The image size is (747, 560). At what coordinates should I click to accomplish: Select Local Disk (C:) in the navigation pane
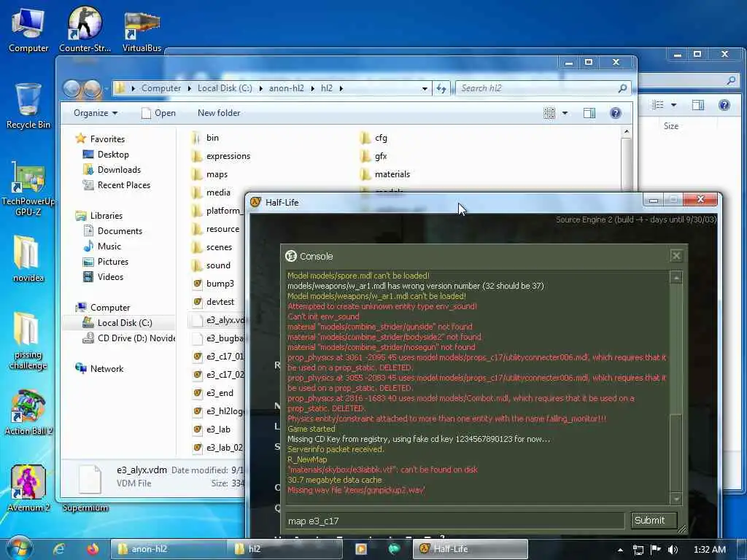[117, 323]
